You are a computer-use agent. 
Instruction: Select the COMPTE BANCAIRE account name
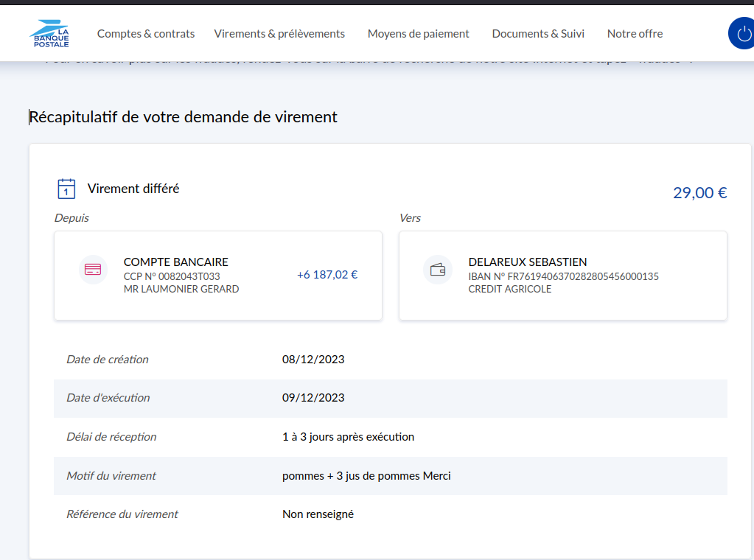click(x=175, y=262)
